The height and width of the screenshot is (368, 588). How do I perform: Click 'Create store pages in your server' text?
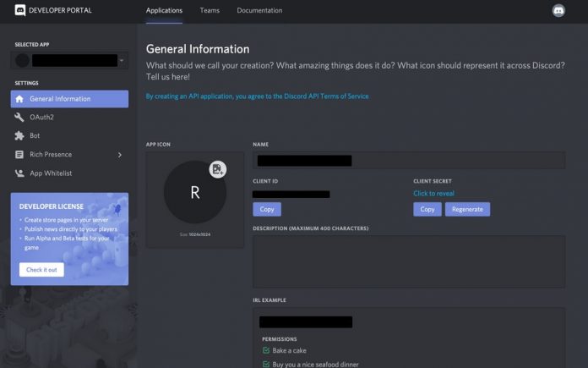tap(67, 220)
